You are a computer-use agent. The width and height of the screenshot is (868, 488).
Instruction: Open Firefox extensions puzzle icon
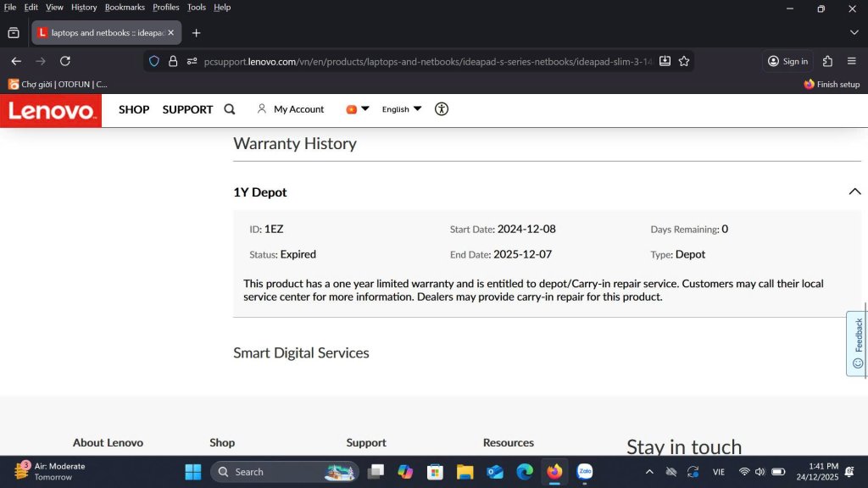(828, 61)
